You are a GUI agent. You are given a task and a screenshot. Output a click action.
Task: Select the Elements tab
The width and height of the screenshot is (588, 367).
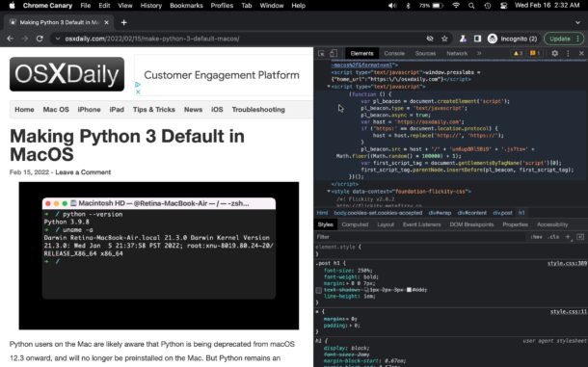pyautogui.click(x=361, y=54)
